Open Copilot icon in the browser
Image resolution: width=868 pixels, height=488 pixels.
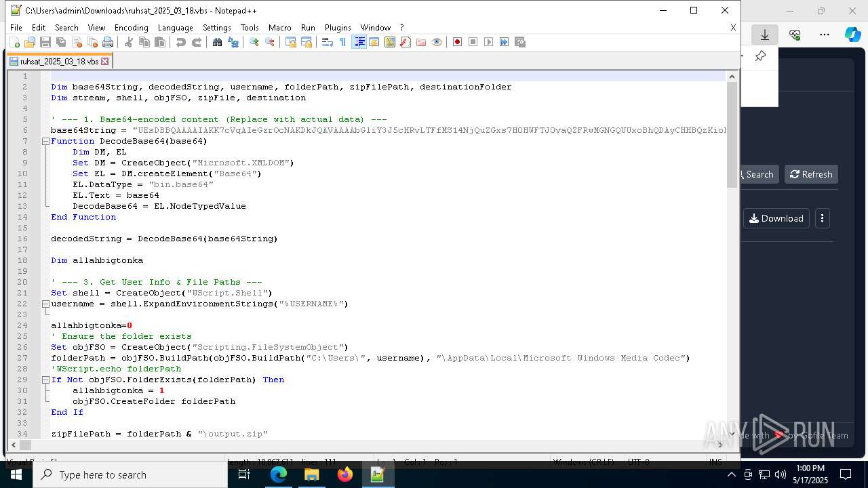852,35
